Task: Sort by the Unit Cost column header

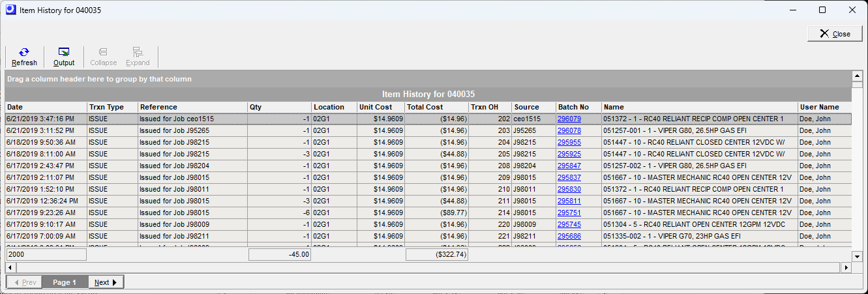Action: (x=381, y=107)
